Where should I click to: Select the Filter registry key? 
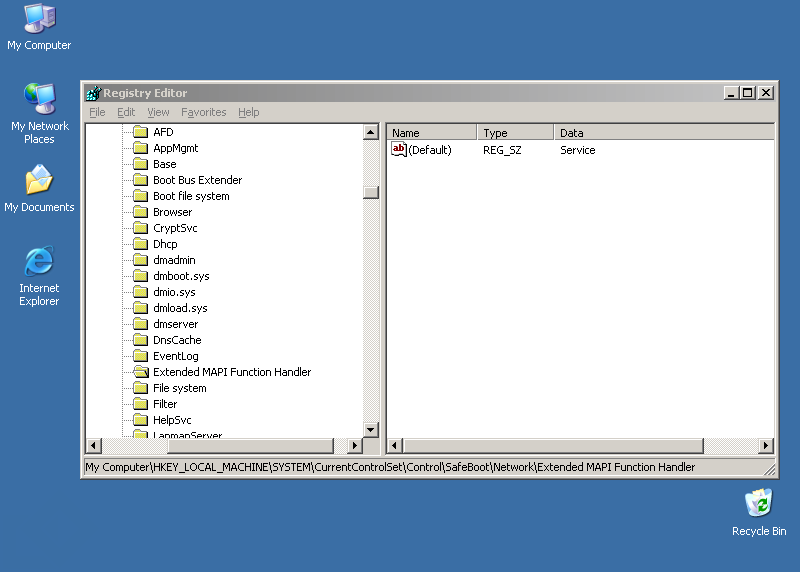pyautogui.click(x=165, y=404)
